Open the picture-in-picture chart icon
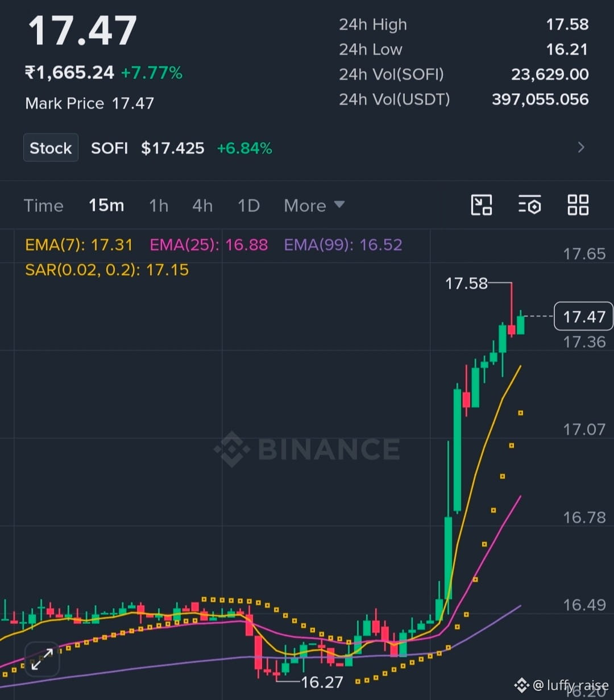Image resolution: width=614 pixels, height=700 pixels. tap(482, 205)
